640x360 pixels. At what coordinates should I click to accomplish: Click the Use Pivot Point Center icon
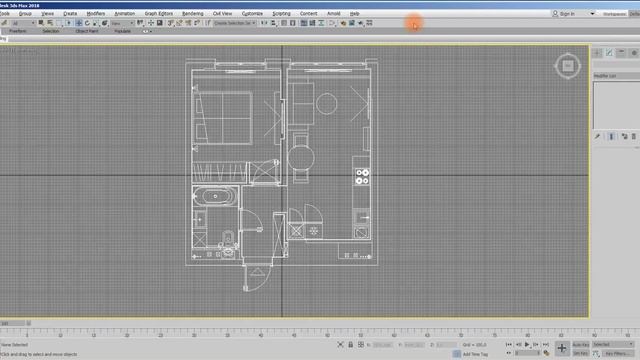pyautogui.click(x=139, y=23)
